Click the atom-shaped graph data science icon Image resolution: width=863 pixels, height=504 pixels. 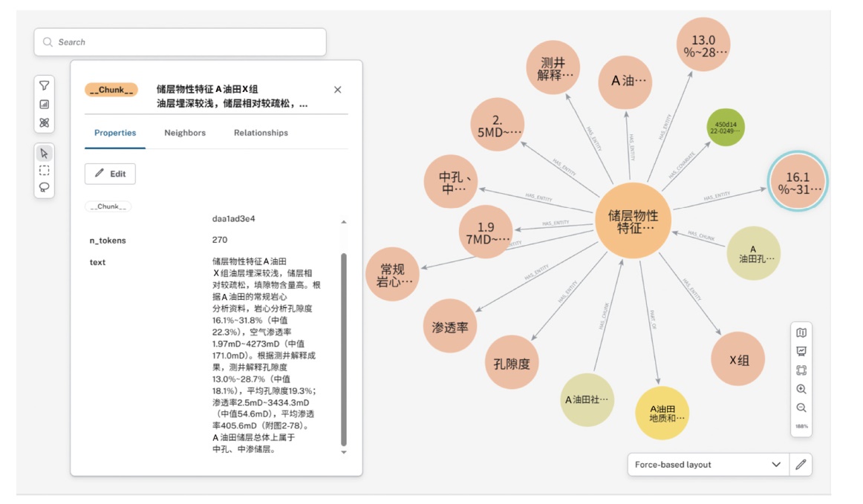click(45, 123)
